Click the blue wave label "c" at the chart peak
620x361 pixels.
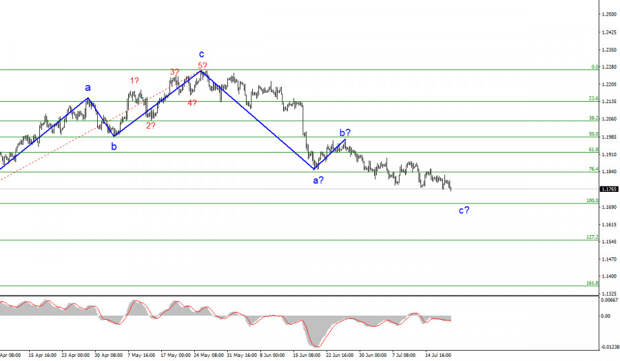pyautogui.click(x=202, y=54)
